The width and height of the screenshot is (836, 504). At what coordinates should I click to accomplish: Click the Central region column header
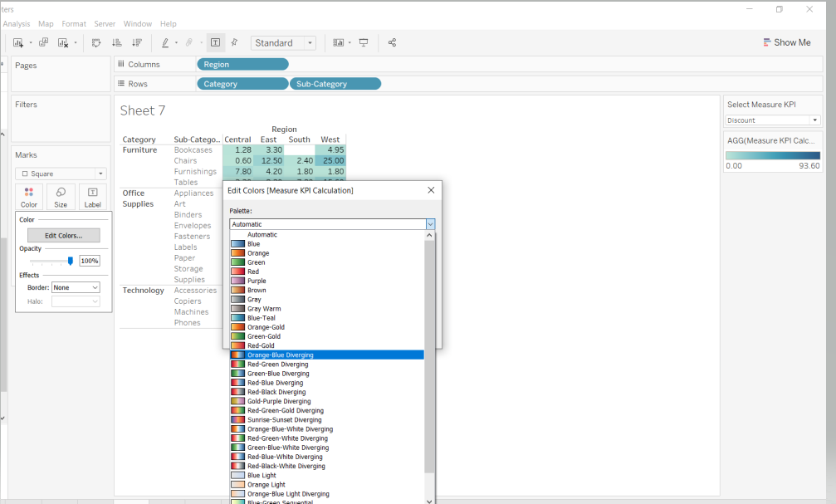tap(237, 139)
